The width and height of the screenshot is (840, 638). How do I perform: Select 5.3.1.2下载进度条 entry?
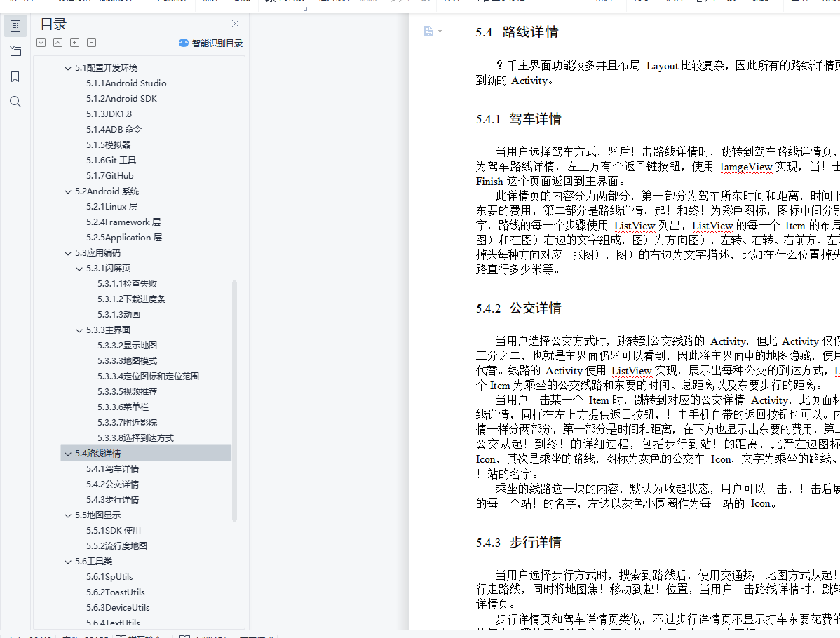[131, 299]
